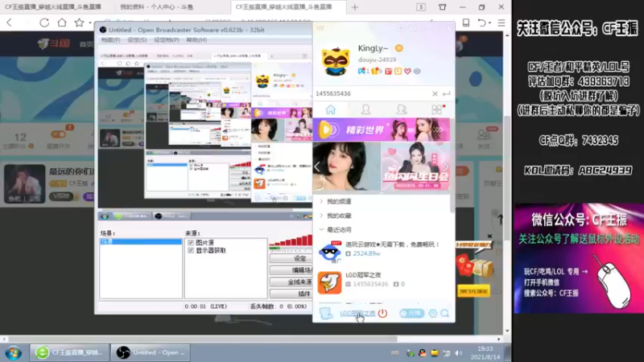Reload the page with the browser refresh icon

pyautogui.click(x=44, y=23)
